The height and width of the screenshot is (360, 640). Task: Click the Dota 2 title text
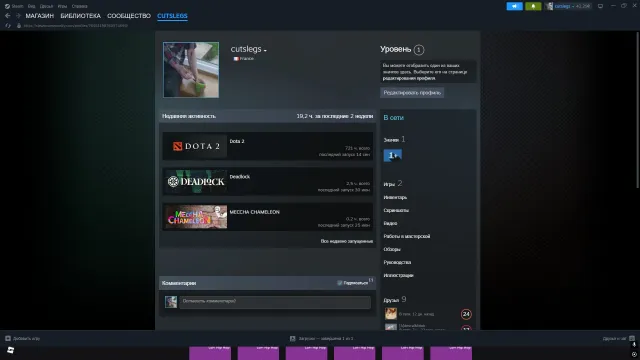click(x=237, y=141)
